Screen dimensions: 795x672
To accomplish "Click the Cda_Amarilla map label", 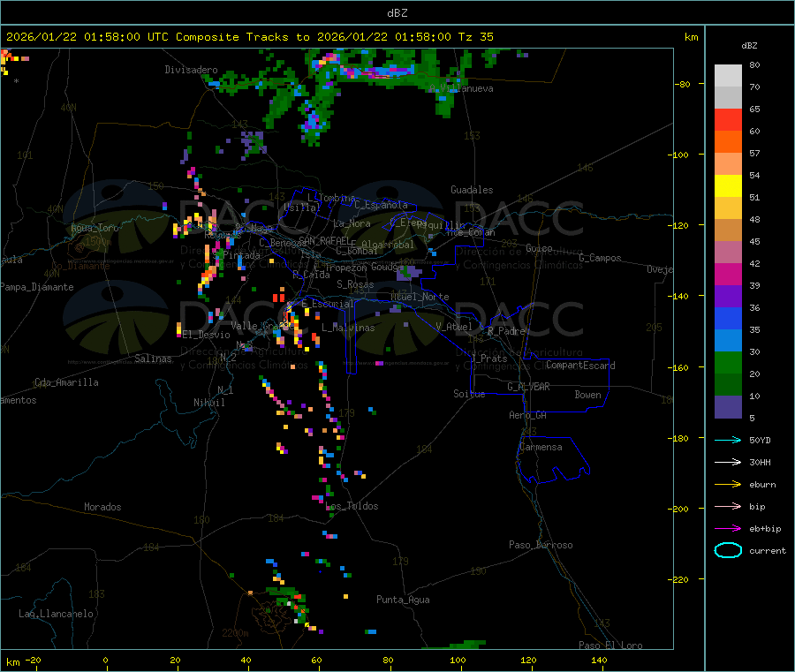I will pos(66,382).
